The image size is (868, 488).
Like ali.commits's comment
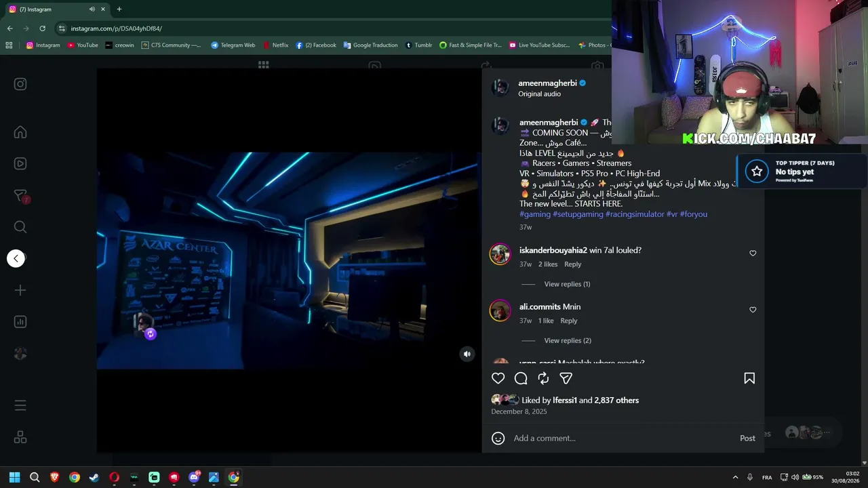753,310
